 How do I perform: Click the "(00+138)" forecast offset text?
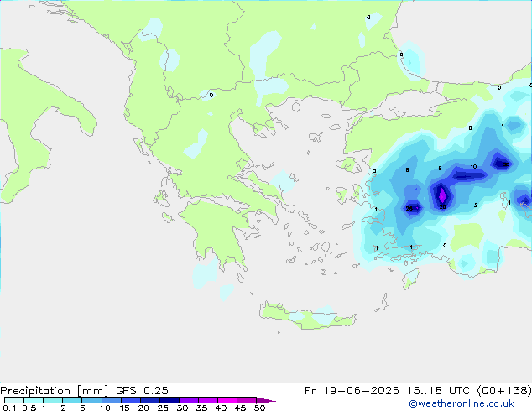(x=504, y=391)
